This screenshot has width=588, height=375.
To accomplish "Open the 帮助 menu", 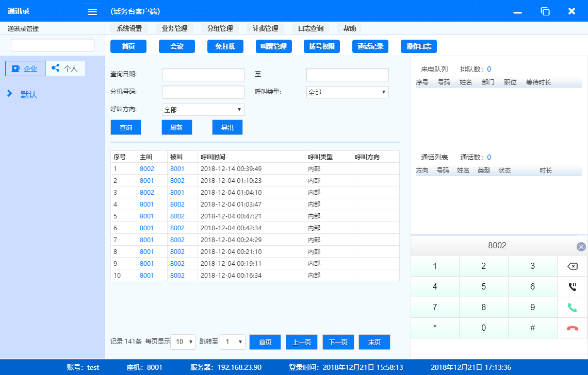I will tap(350, 28).
